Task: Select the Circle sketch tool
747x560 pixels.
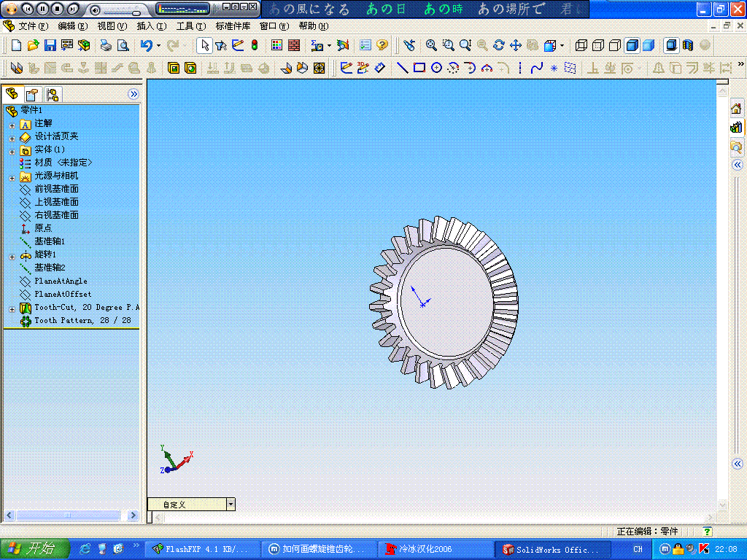Action: (436, 68)
